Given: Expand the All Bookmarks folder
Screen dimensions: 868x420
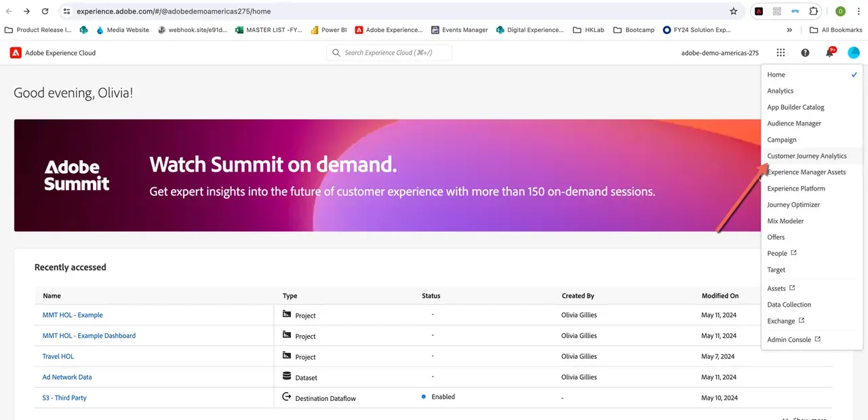Looking at the screenshot, I should click(x=836, y=30).
